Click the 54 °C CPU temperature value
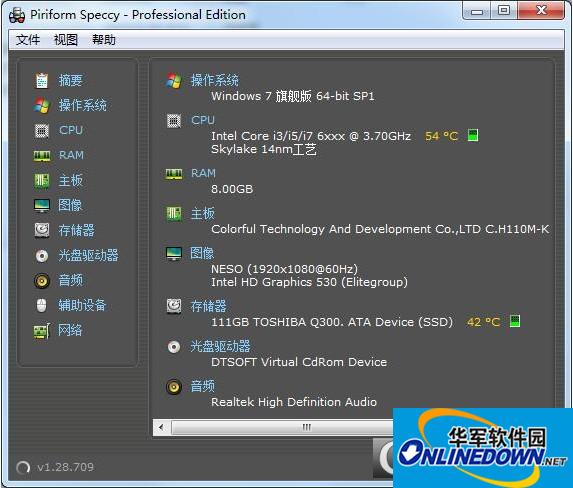This screenshot has height=488, width=573. click(441, 136)
